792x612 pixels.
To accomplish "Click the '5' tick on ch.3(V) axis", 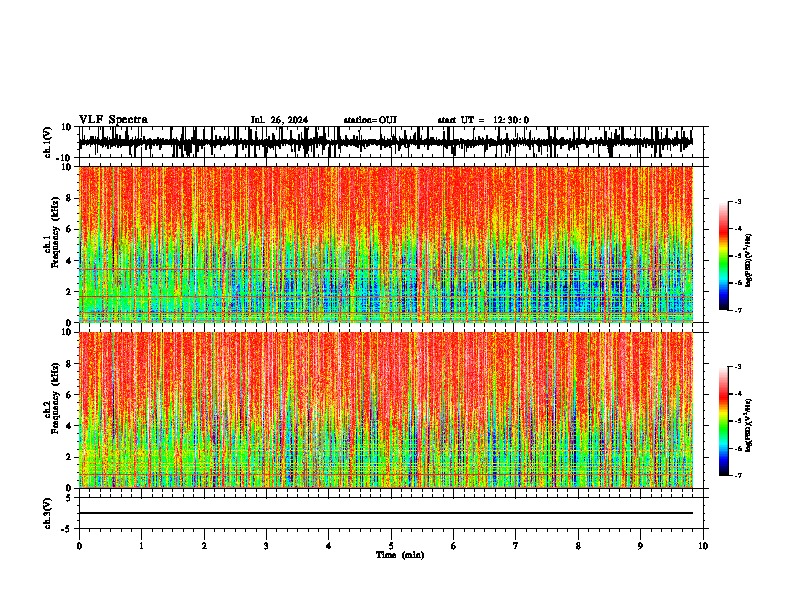I will tap(69, 497).
